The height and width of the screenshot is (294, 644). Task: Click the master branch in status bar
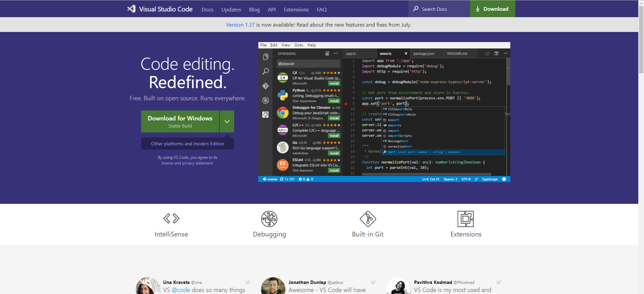[x=270, y=179]
